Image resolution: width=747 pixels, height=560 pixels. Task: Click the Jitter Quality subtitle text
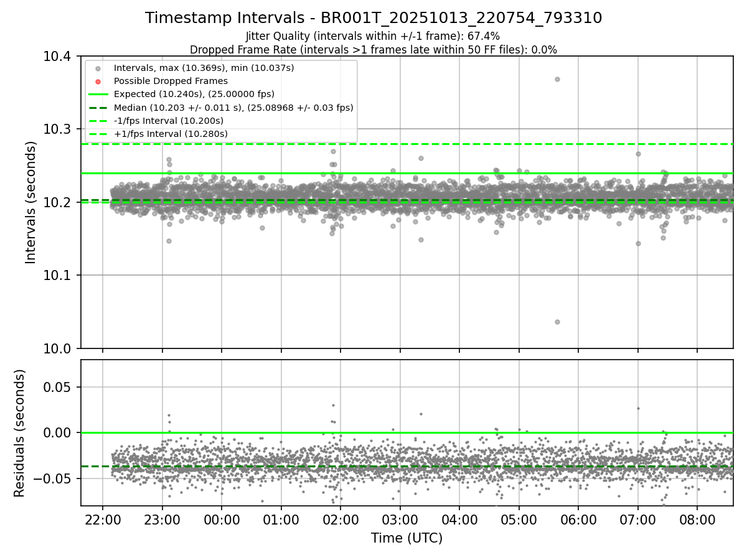click(373, 36)
